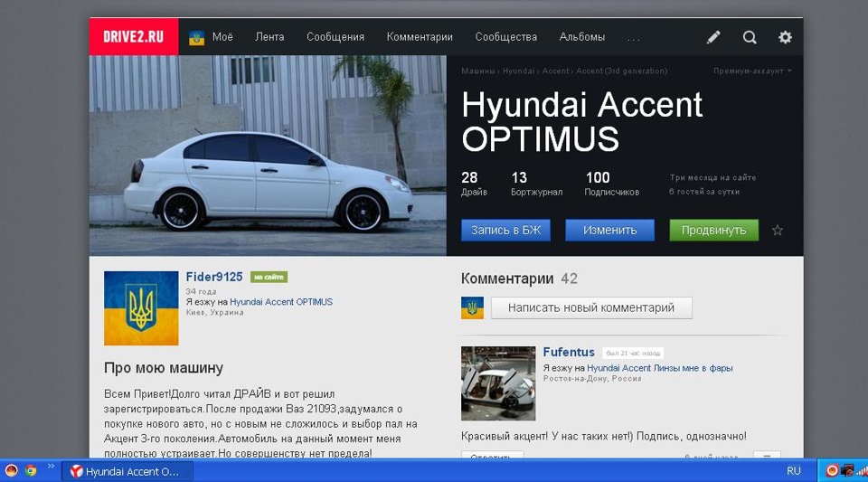The image size is (868, 482).
Task: Click the Про мою машину heading
Action: (x=164, y=368)
